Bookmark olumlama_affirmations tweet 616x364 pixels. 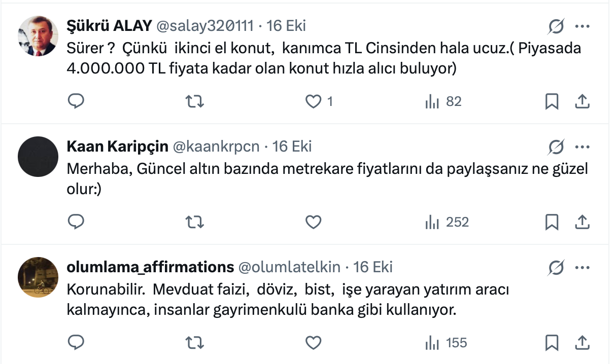tap(552, 343)
